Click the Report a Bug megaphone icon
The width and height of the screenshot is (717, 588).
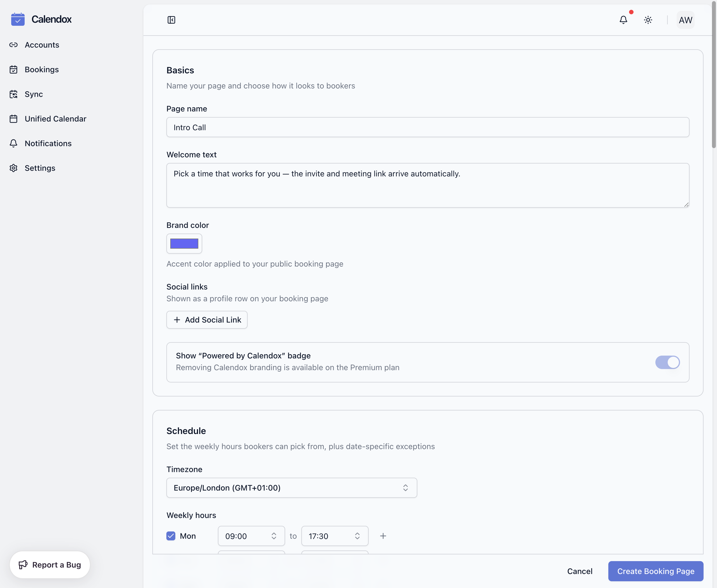(x=23, y=565)
